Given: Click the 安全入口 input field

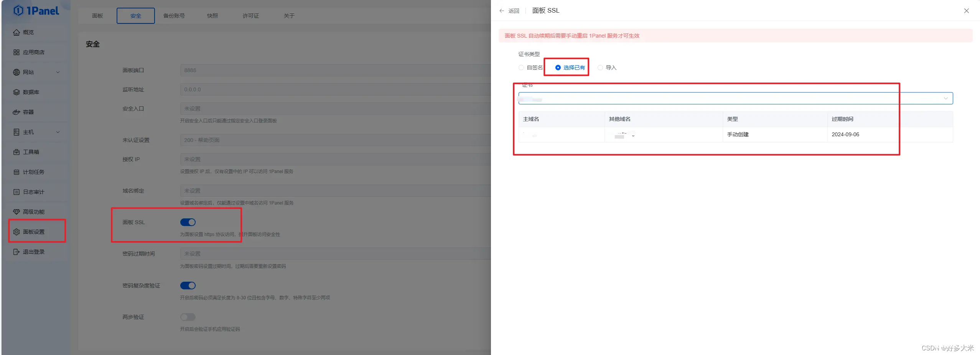Looking at the screenshot, I should [336, 109].
